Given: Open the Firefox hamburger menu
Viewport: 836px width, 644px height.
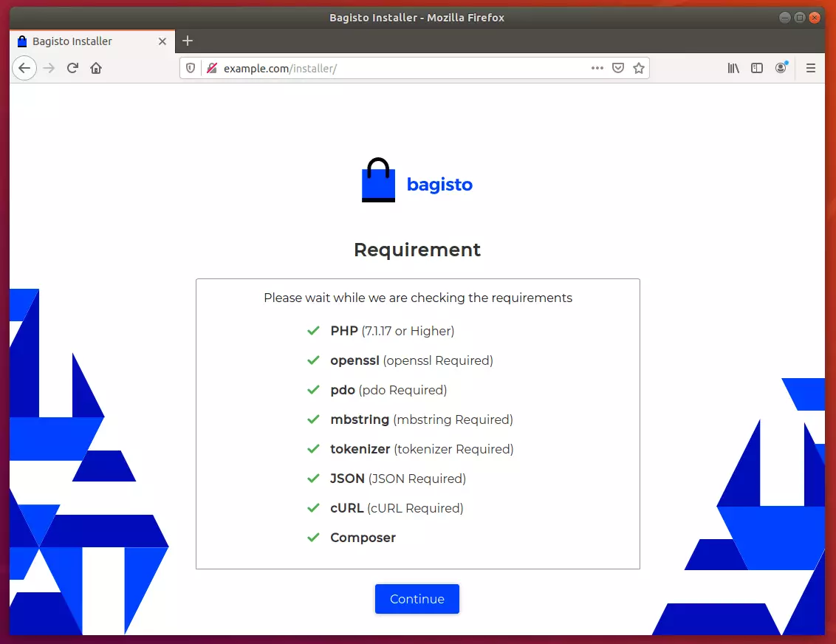Looking at the screenshot, I should (x=811, y=68).
